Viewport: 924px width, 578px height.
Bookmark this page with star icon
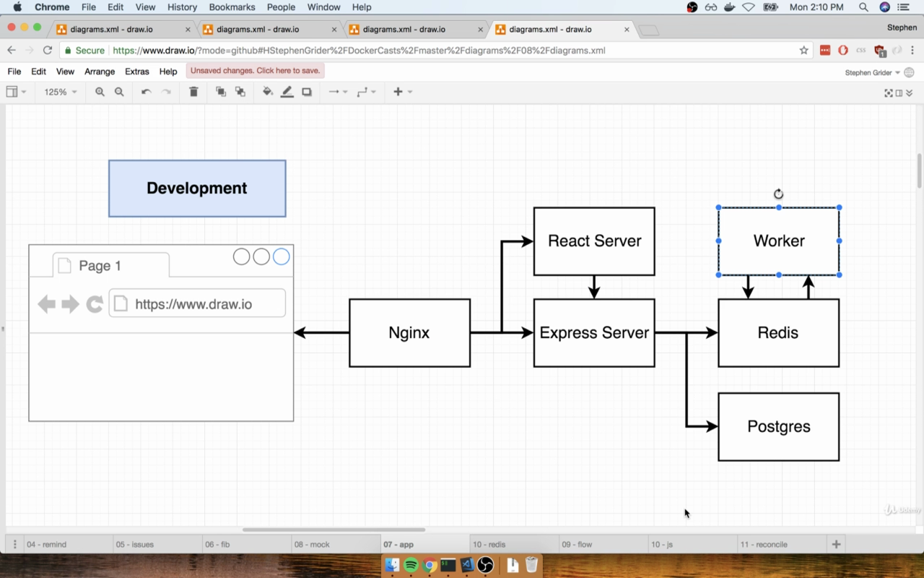click(803, 51)
